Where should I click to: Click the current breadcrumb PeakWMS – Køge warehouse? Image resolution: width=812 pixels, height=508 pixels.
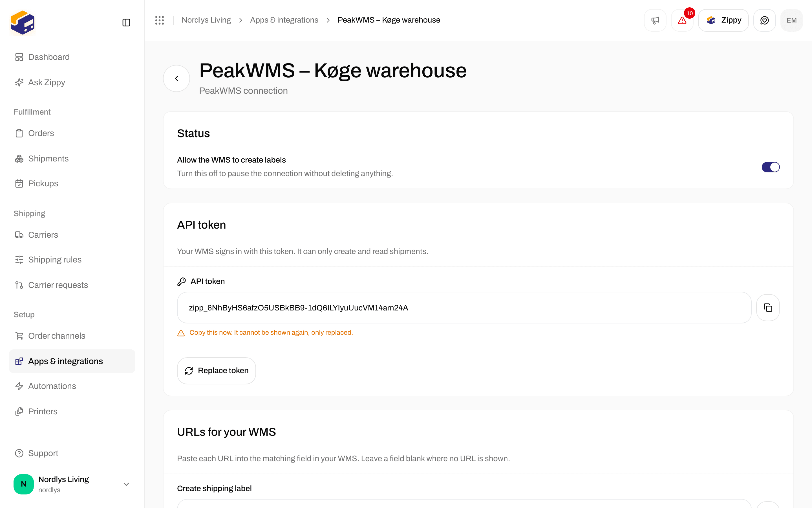click(389, 20)
